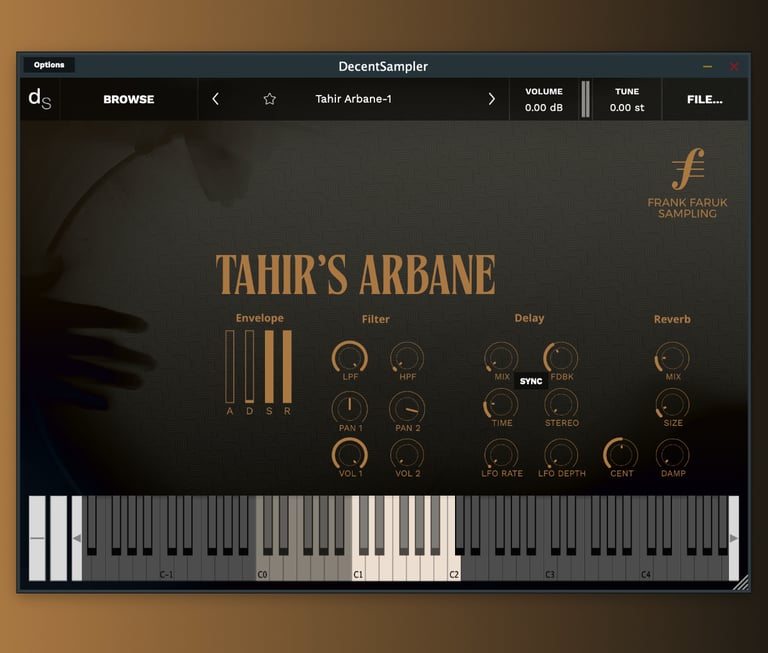Viewport: 768px width, 653px height.
Task: Click the Delay STEREO knob
Action: 561,405
